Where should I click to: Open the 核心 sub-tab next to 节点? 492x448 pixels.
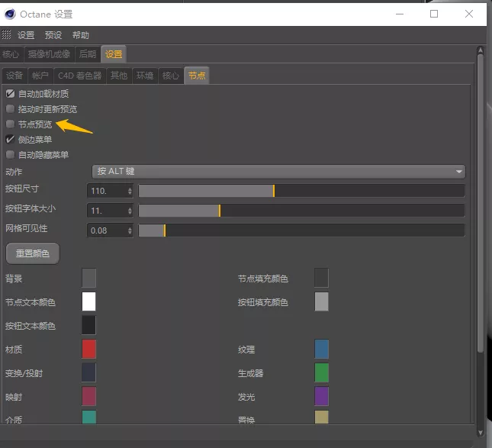(x=171, y=76)
